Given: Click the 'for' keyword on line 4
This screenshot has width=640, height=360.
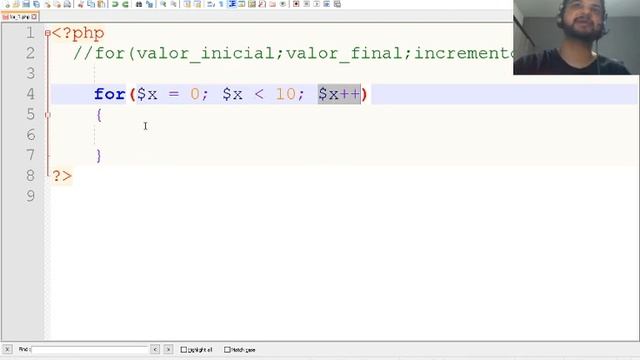Looking at the screenshot, I should [x=110, y=94].
